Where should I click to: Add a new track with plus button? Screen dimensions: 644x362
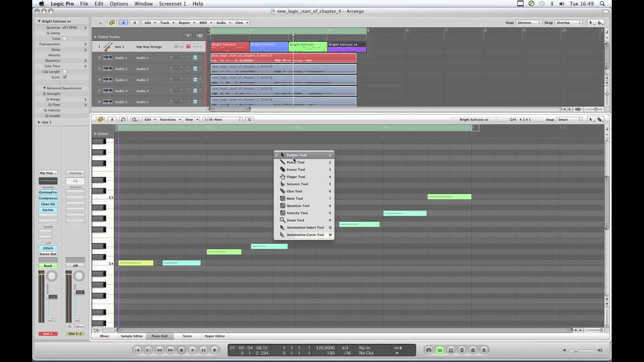188,36
